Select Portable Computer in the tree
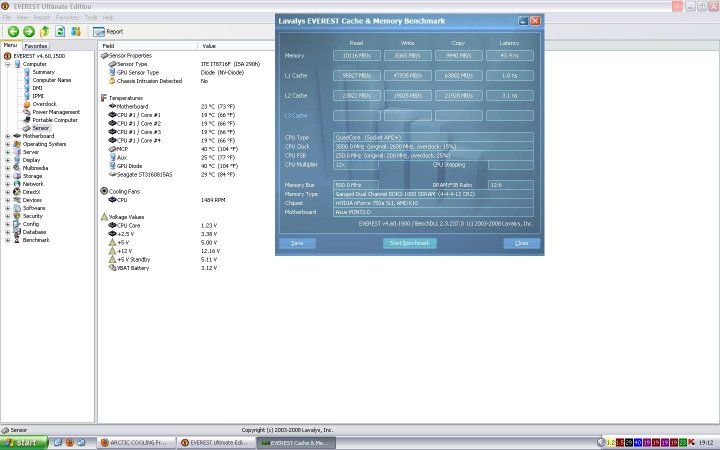Screen dimensions: 720x450 [55, 120]
